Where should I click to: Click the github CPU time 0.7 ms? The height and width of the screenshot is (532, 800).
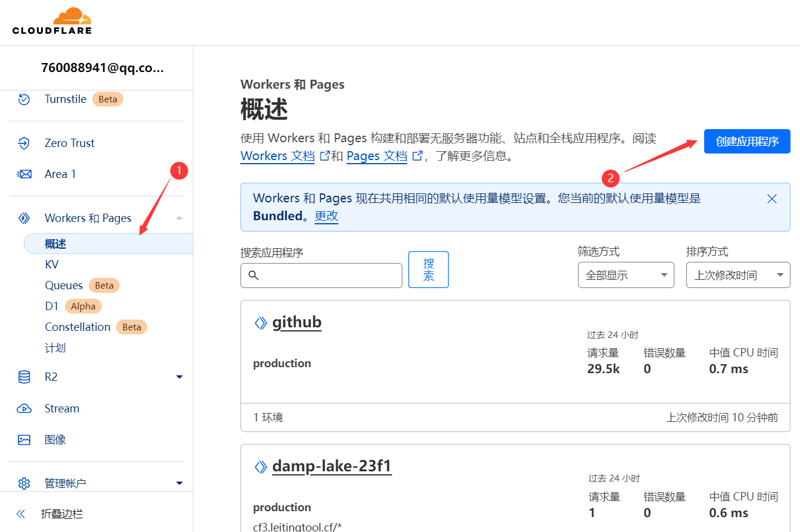(729, 369)
